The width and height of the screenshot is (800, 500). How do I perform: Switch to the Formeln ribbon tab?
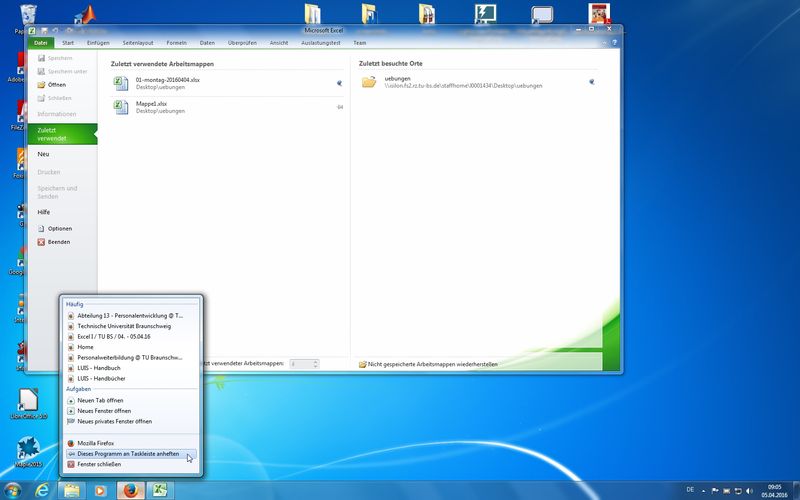click(x=176, y=43)
